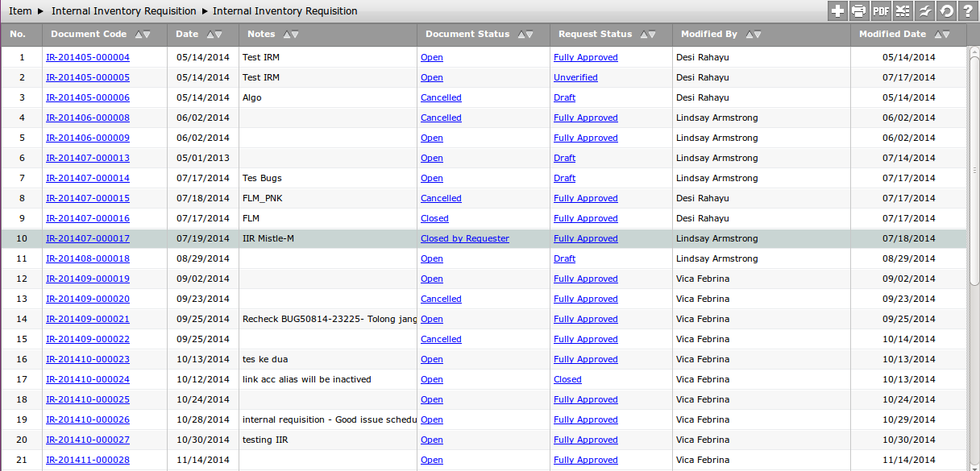Sort Document Code ascending arrow
980x471 pixels.
(x=138, y=35)
